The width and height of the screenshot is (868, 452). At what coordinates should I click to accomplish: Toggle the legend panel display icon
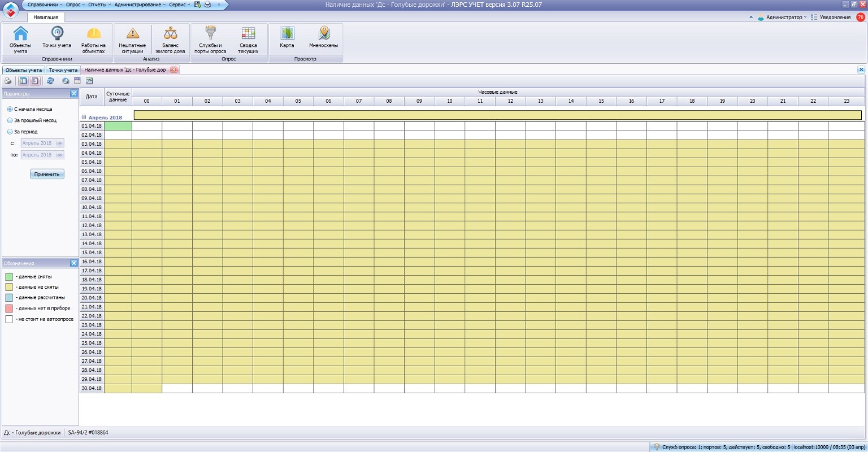(34, 81)
